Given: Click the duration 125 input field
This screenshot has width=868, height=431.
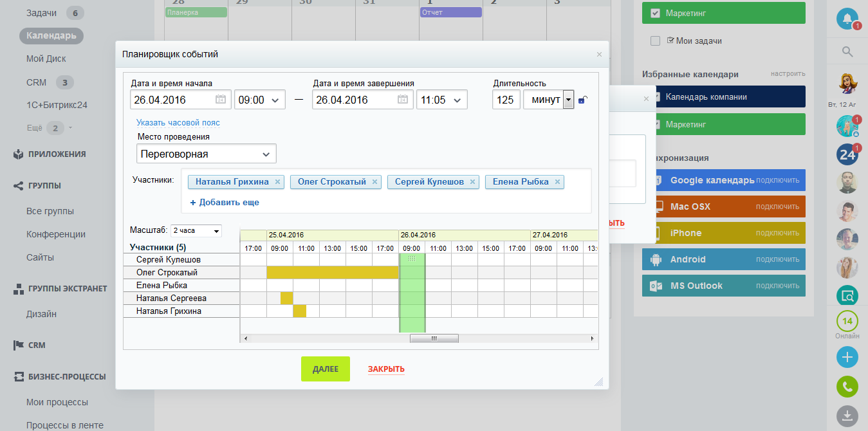Looking at the screenshot, I should point(506,100).
